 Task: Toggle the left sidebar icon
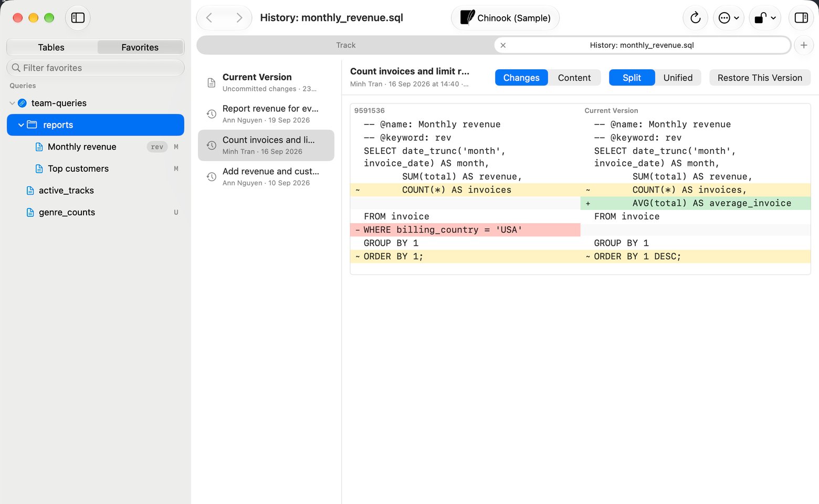pos(78,18)
